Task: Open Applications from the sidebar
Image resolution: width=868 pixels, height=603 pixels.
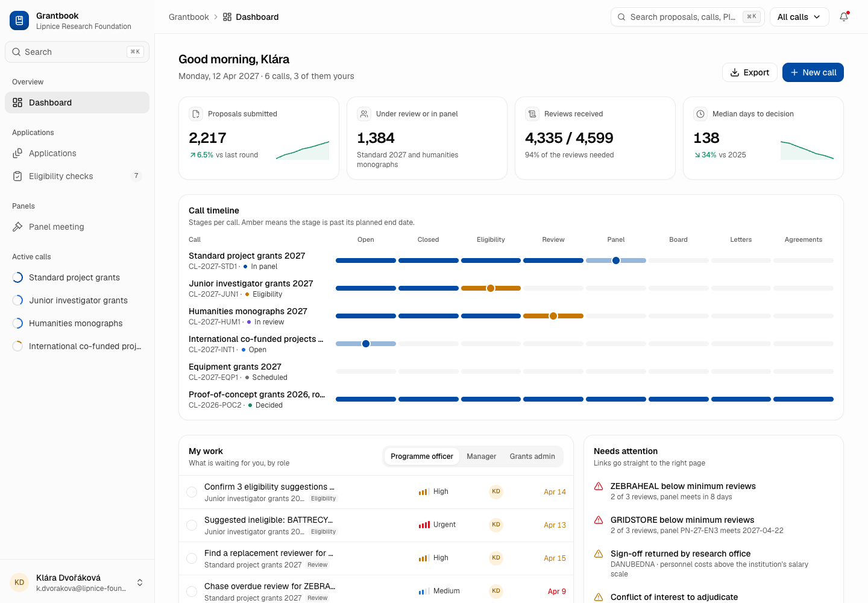Action: click(x=77, y=153)
